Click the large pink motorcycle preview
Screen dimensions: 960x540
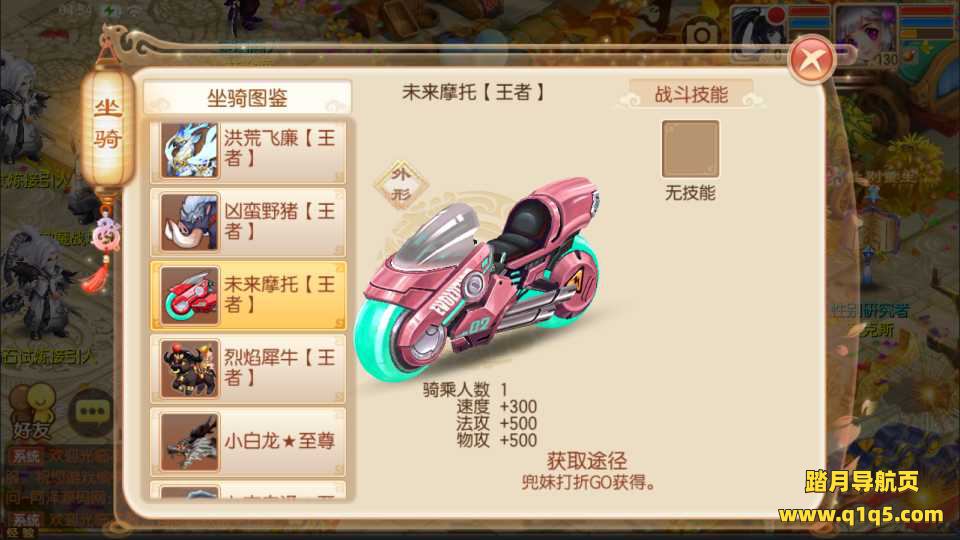[482, 279]
